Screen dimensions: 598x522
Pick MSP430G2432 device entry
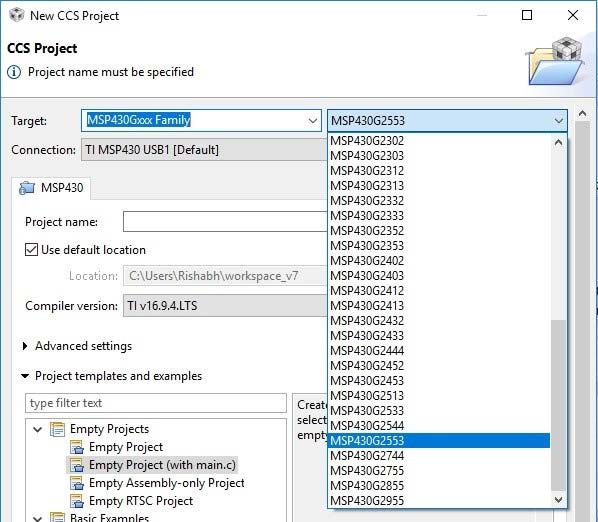(439, 321)
